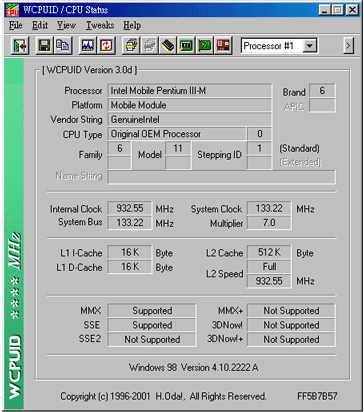Image resolution: width=364 pixels, height=412 pixels.
Task: Click the red circuit board icon
Action: 223,46
